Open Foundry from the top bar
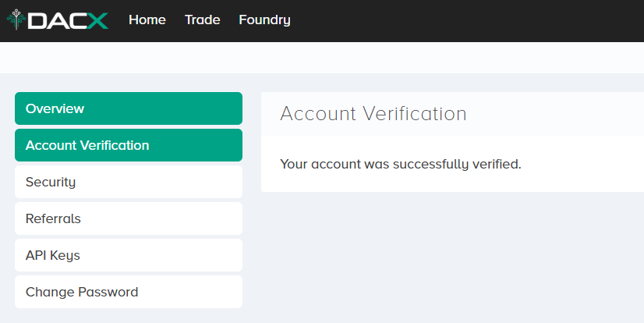 point(264,20)
